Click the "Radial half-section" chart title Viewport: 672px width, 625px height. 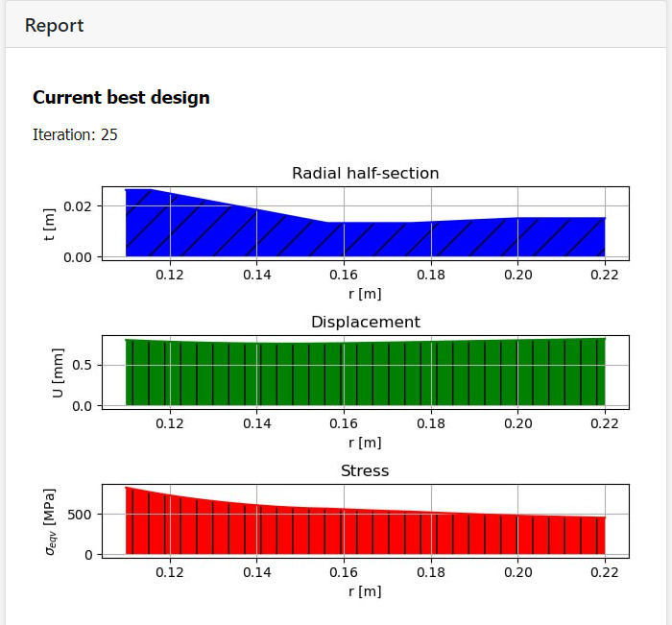pos(365,173)
